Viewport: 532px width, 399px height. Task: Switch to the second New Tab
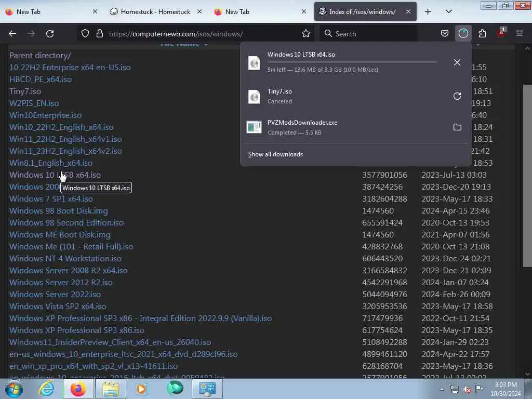click(x=260, y=11)
